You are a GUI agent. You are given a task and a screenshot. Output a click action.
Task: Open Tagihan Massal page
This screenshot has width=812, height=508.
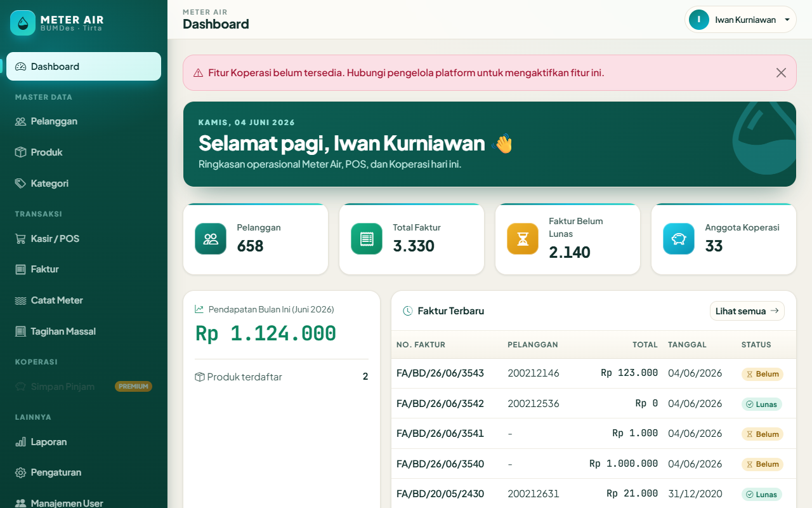[x=84, y=331]
